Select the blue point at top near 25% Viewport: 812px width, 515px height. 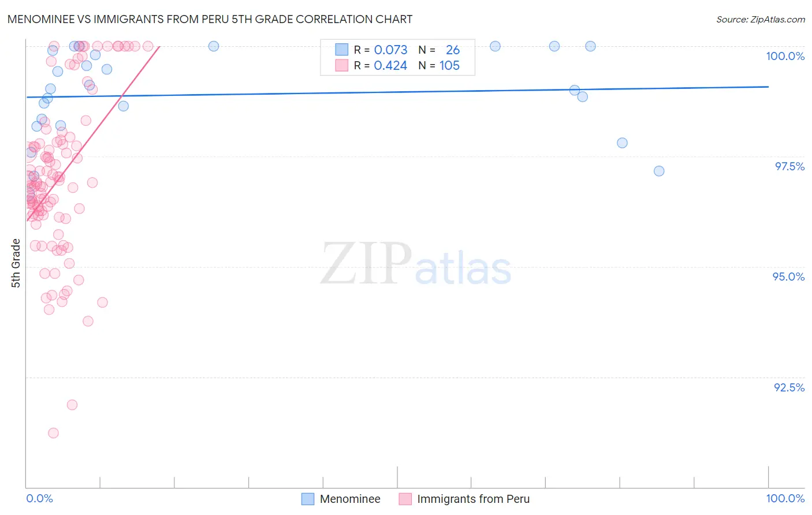tap(214, 46)
